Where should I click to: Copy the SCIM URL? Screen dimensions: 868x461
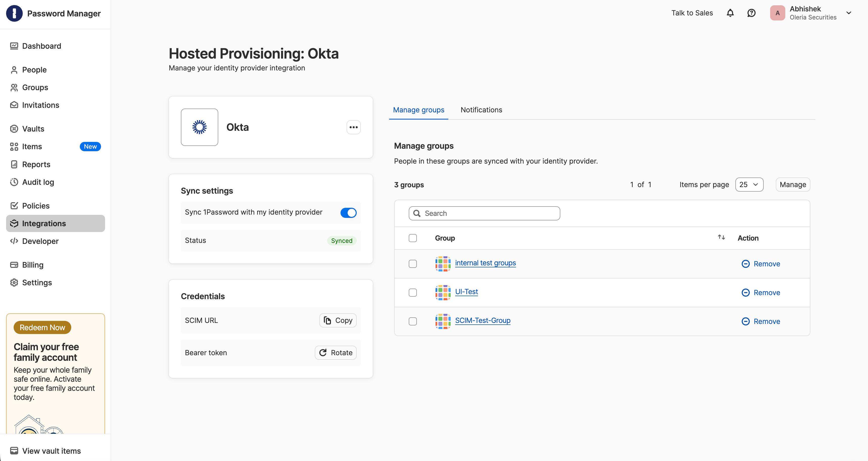click(x=338, y=321)
